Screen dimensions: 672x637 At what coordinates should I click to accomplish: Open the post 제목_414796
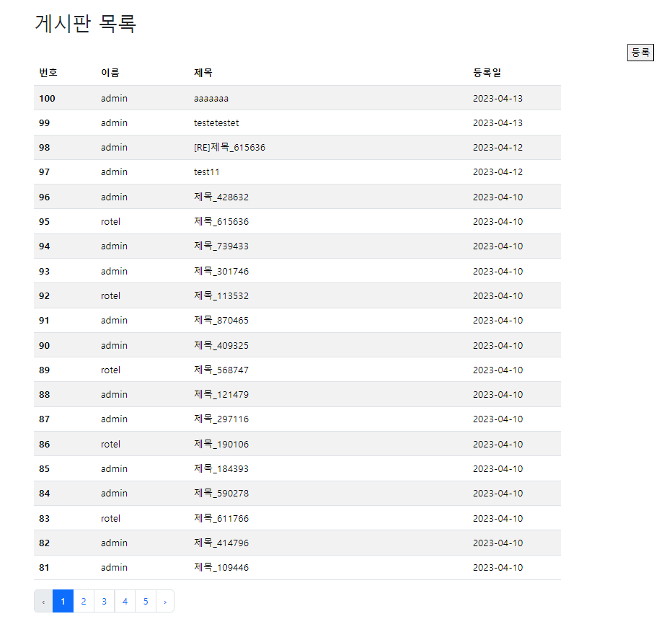221,543
